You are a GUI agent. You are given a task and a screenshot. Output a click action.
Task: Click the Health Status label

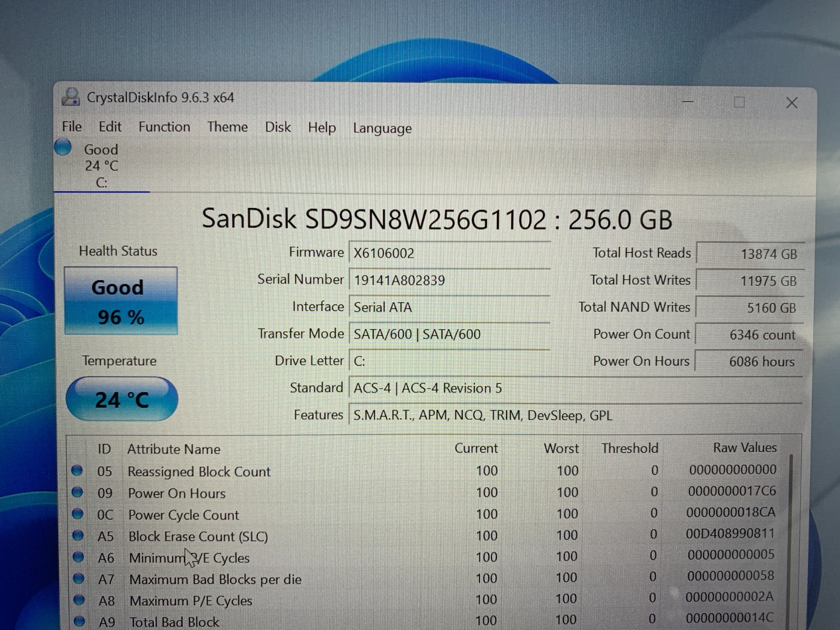click(118, 251)
